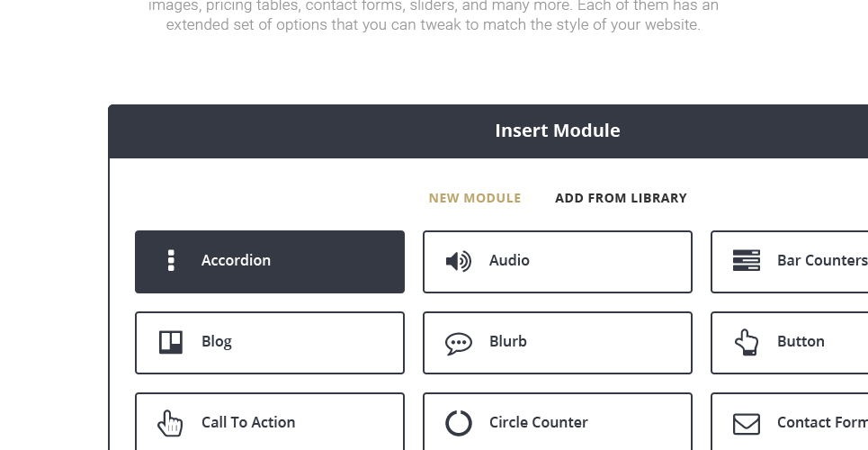Select the Blog module button
868x450 pixels.
(x=270, y=343)
